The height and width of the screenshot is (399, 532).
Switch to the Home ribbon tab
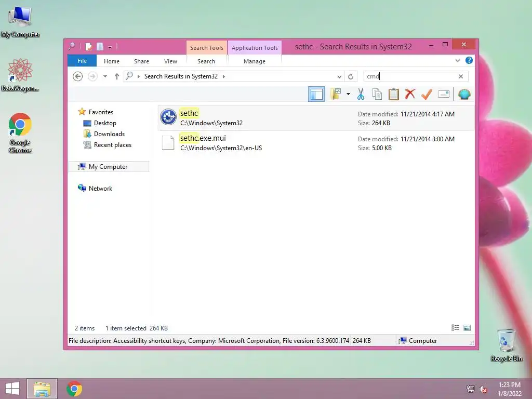112,61
